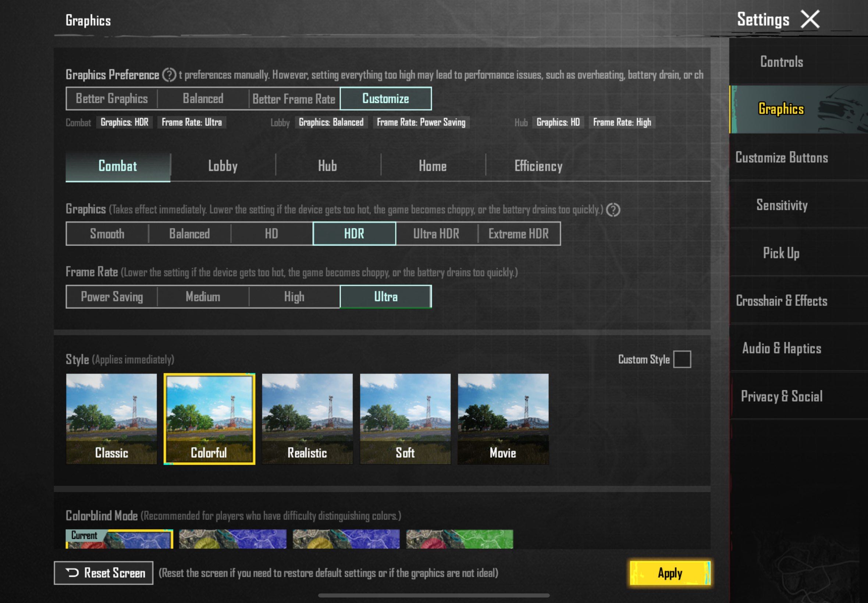Select the Soft style thumbnail

click(x=405, y=419)
